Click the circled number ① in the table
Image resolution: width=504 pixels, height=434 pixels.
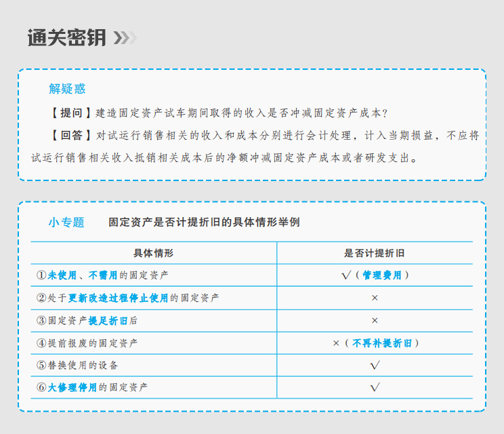pos(41,275)
